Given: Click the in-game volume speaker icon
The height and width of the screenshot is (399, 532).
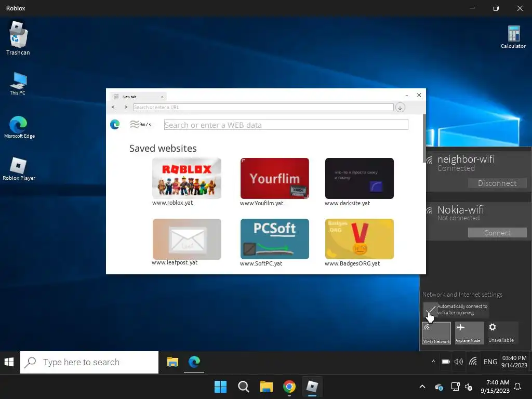Looking at the screenshot, I should click(x=459, y=362).
